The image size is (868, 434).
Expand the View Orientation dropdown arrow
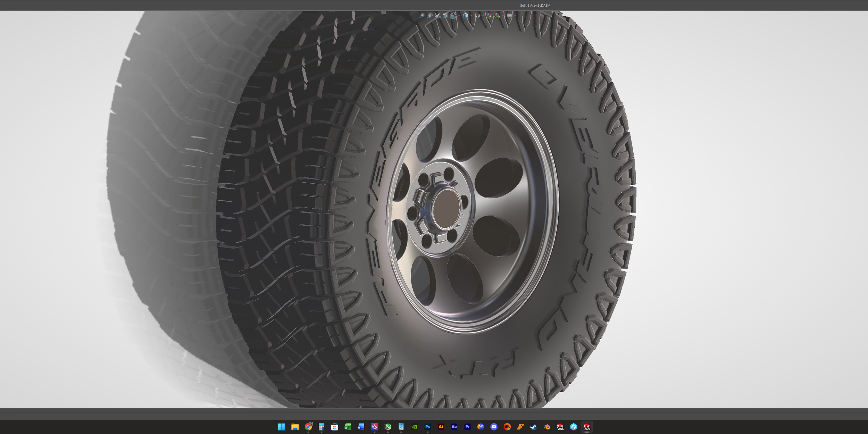pos(459,16)
